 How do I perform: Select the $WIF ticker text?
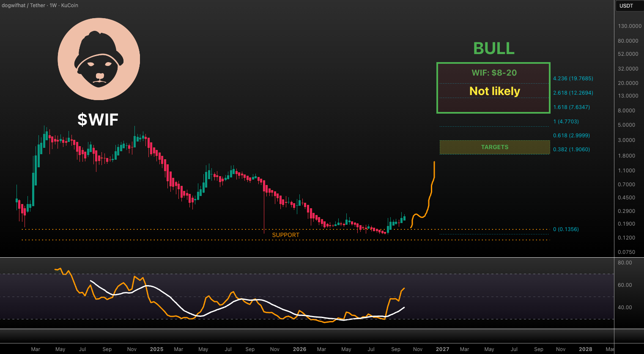pos(98,120)
